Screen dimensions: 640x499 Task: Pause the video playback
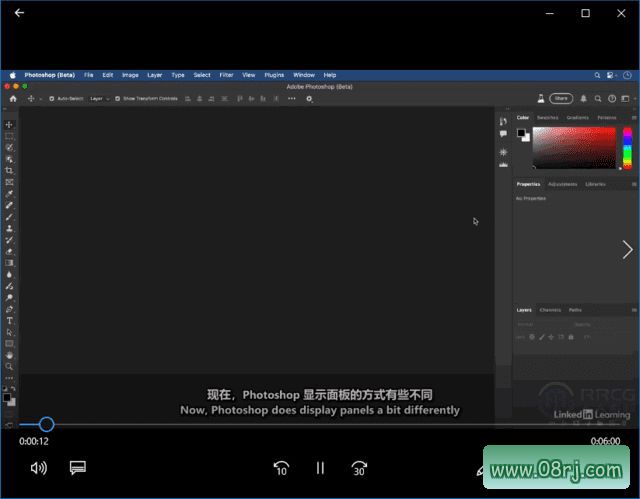pos(320,467)
